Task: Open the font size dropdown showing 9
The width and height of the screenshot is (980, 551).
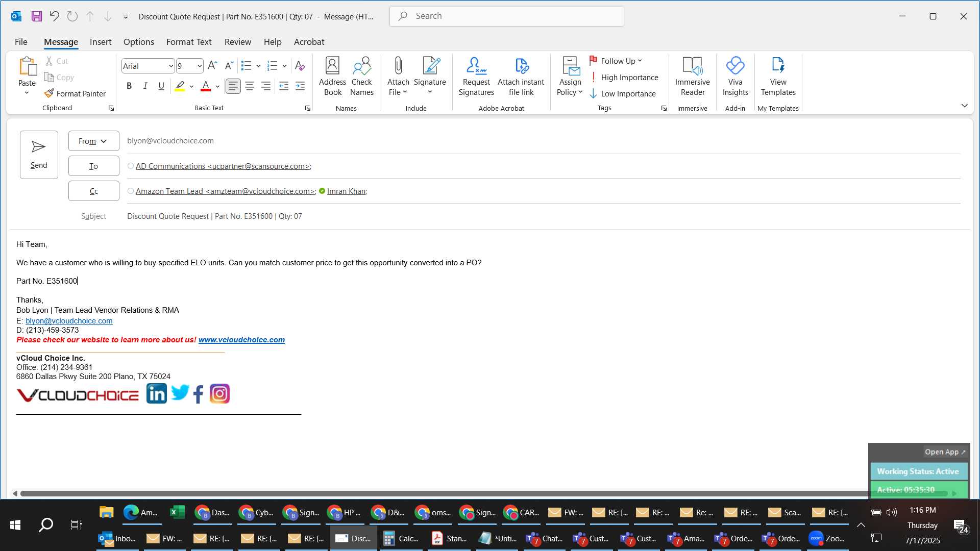Action: [199, 66]
